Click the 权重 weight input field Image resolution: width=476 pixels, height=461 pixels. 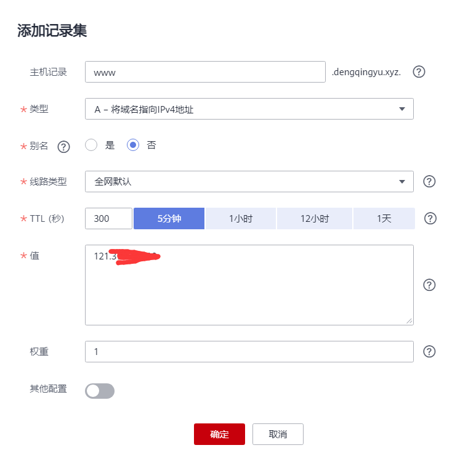point(249,351)
